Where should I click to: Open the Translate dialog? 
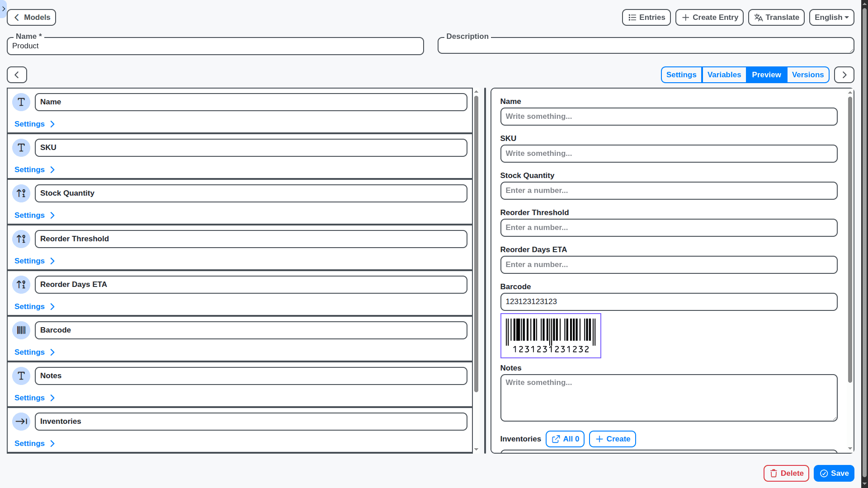point(776,17)
